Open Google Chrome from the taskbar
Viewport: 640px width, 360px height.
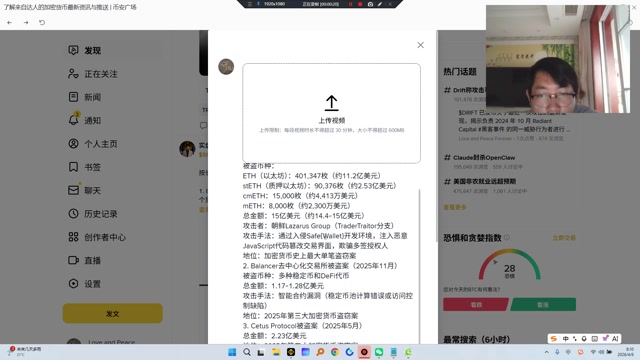335,352
